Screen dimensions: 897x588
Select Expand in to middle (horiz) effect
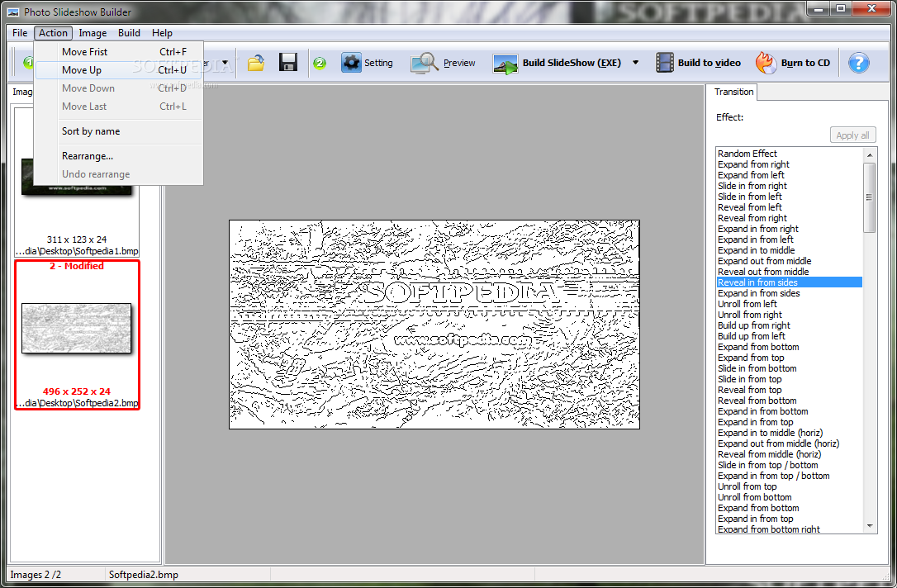coord(789,433)
